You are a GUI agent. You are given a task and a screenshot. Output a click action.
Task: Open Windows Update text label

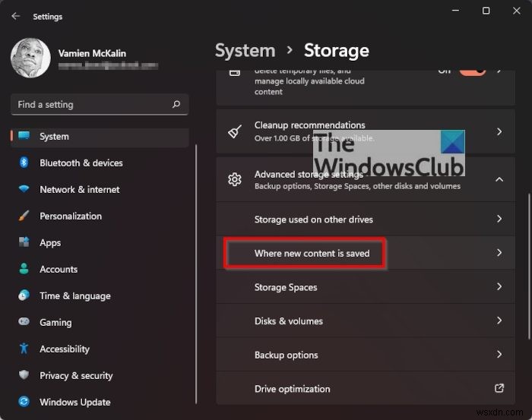(75, 403)
